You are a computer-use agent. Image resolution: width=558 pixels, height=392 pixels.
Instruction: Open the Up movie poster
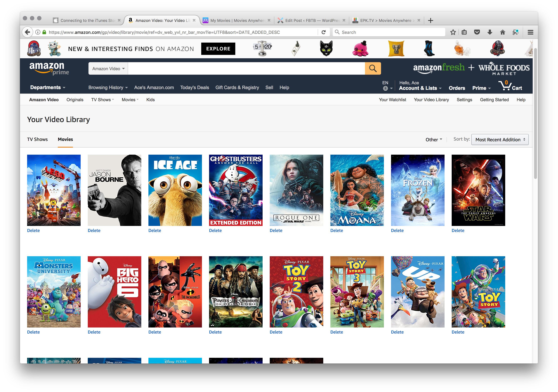pos(418,292)
